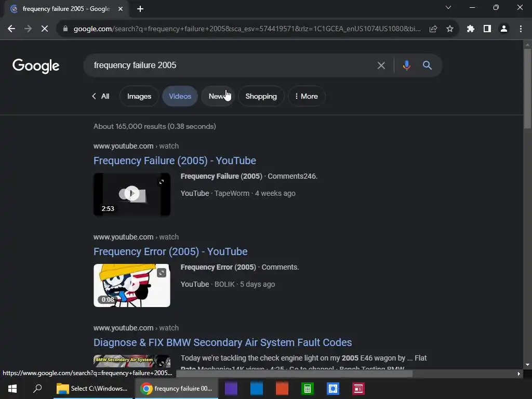The width and height of the screenshot is (532, 399).
Task: Expand the More filters menu
Action: (307, 96)
